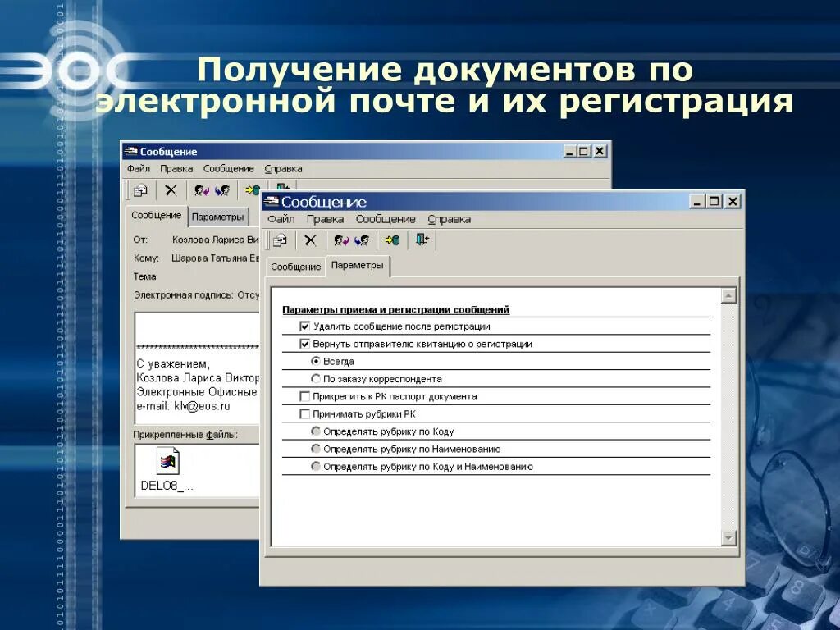This screenshot has height=630, width=840.
Task: Click the exit door icon in front window toolbar
Action: [422, 240]
